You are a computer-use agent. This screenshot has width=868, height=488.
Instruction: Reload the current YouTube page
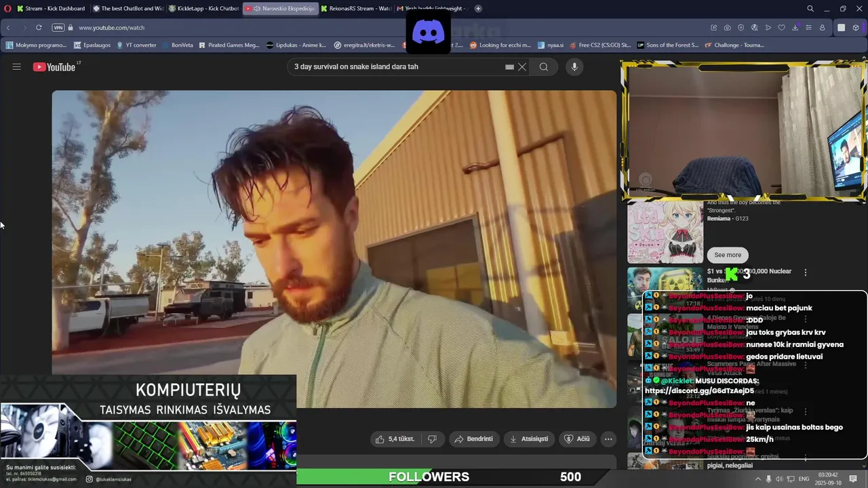click(39, 28)
